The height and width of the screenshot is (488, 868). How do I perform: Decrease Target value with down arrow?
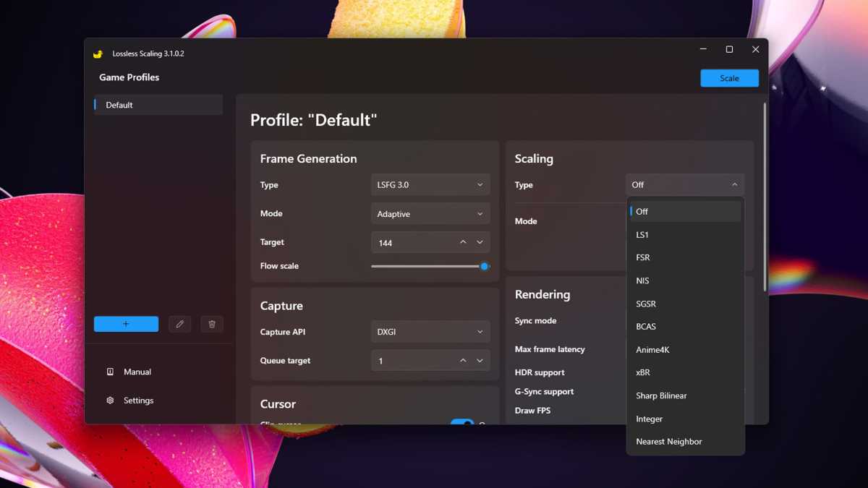click(x=480, y=242)
